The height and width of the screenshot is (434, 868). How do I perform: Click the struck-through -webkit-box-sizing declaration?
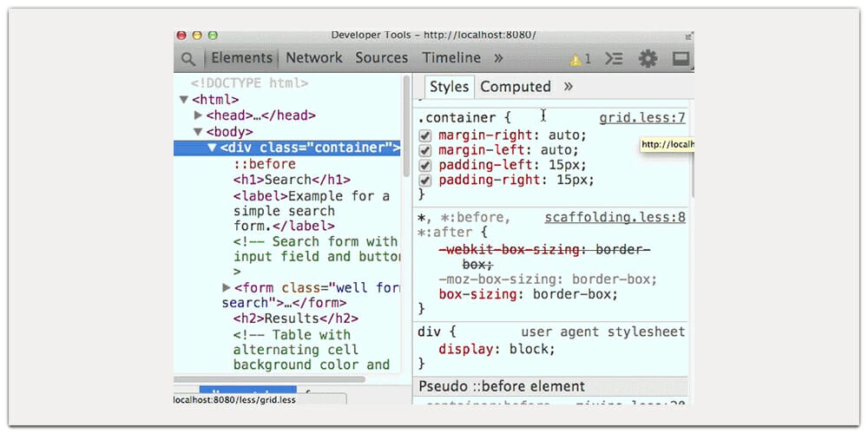[545, 257]
